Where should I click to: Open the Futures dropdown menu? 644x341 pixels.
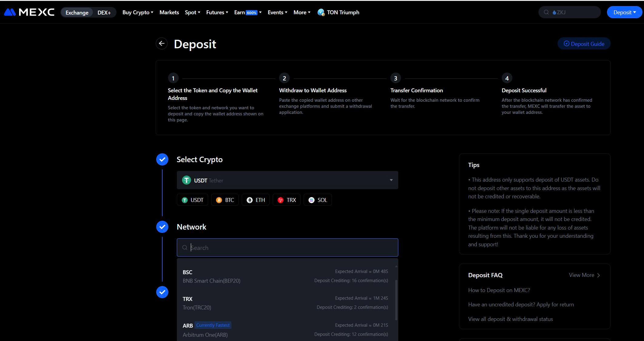(217, 12)
